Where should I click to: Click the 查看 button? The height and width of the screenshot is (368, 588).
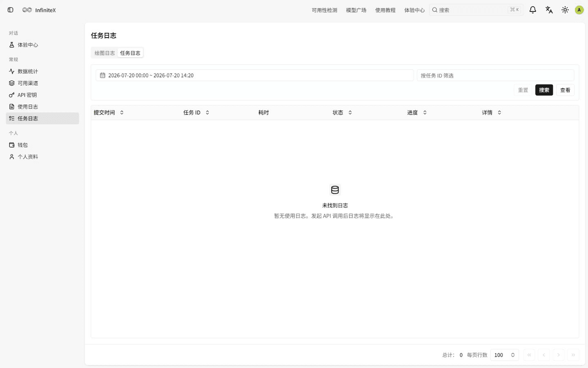coord(565,90)
